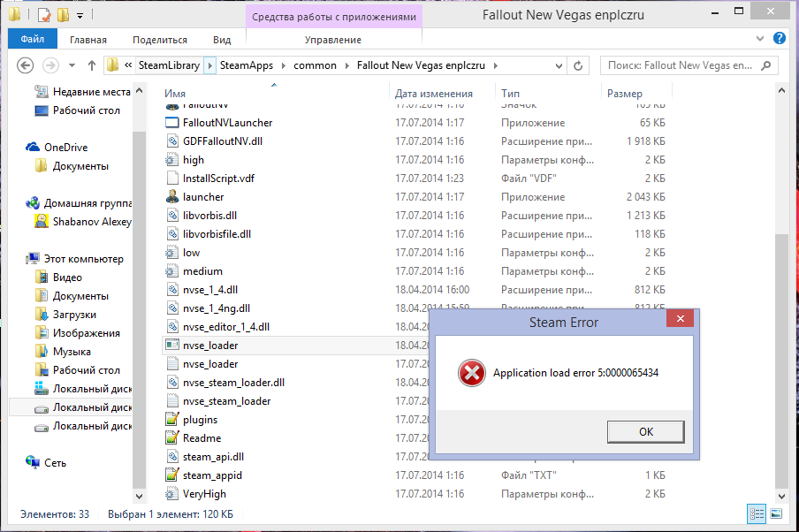The image size is (799, 532).
Task: Switch to the Вид ribbon tab
Action: [222, 40]
